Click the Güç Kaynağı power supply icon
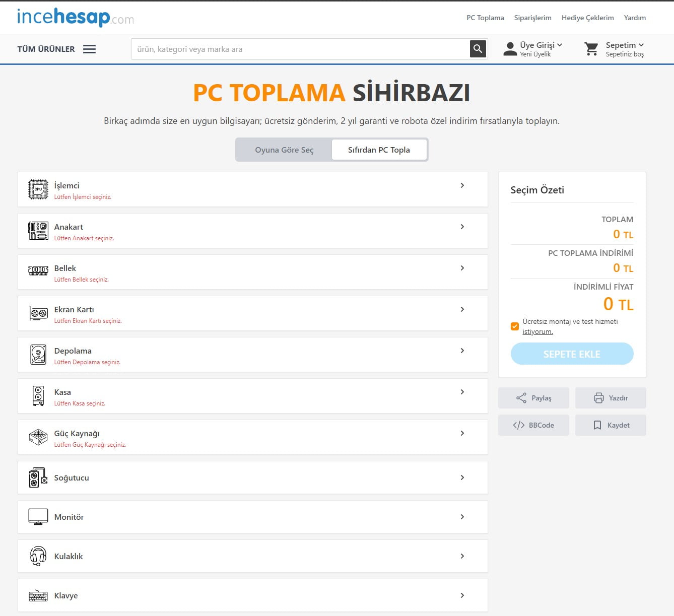 [x=38, y=437]
